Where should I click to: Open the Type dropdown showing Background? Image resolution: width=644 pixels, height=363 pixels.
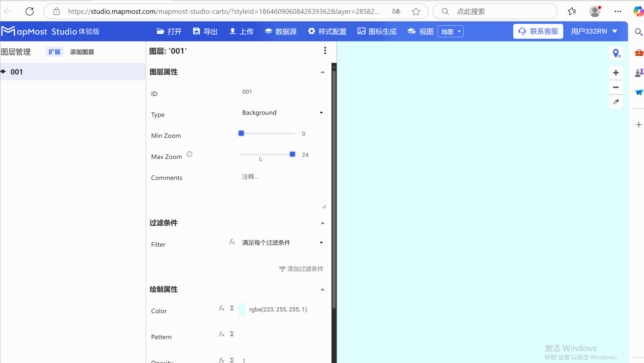[282, 113]
